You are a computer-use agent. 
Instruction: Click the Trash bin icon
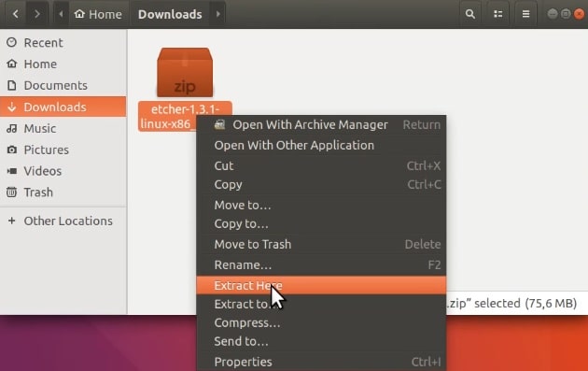point(11,193)
